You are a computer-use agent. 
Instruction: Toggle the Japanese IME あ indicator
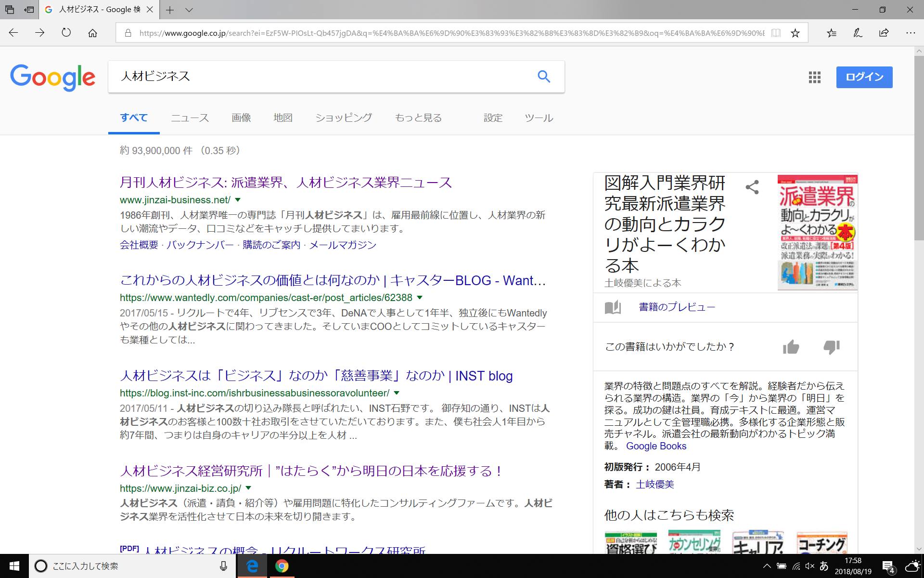tap(824, 566)
